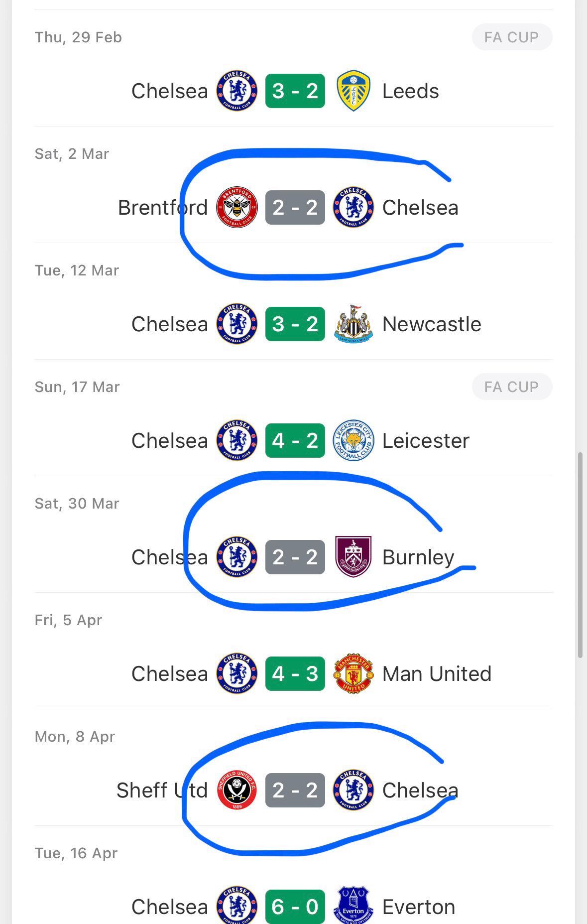Open the Burnley team name link
This screenshot has height=924, width=587.
418,557
